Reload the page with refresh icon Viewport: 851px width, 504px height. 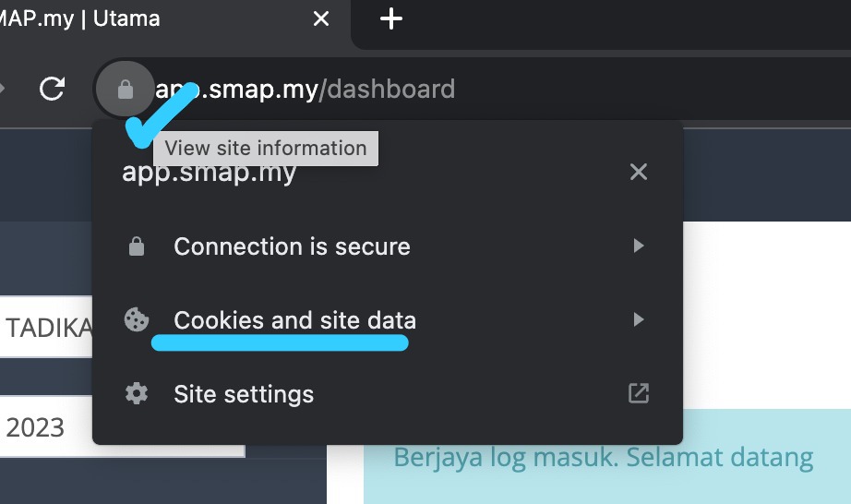pyautogui.click(x=52, y=89)
